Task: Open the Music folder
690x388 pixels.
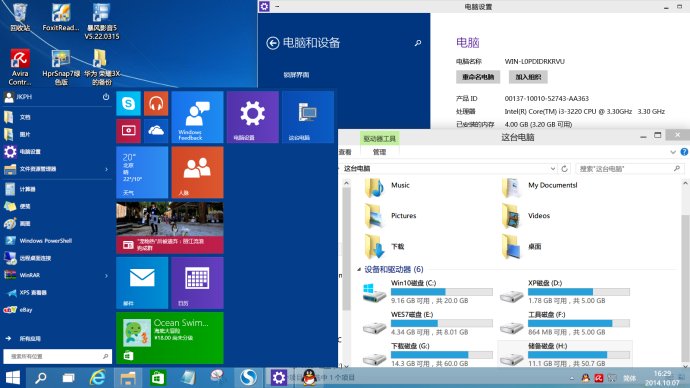Action: tap(388, 187)
